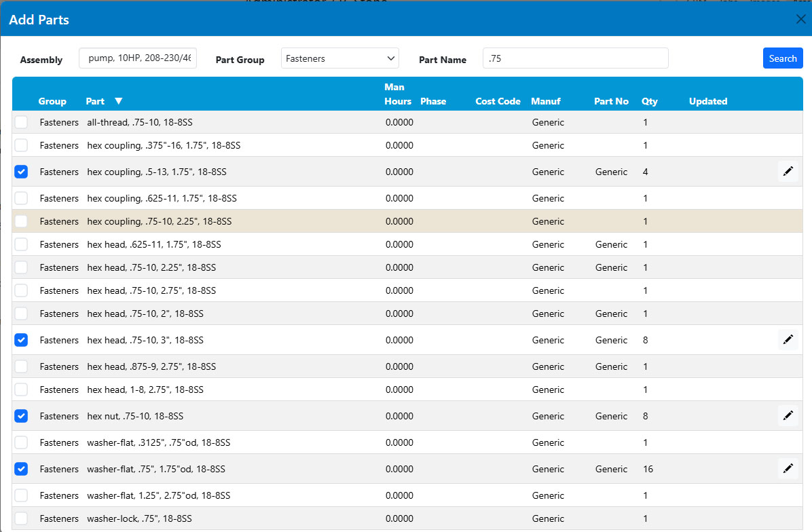Click the Part column sort arrow

tap(119, 101)
